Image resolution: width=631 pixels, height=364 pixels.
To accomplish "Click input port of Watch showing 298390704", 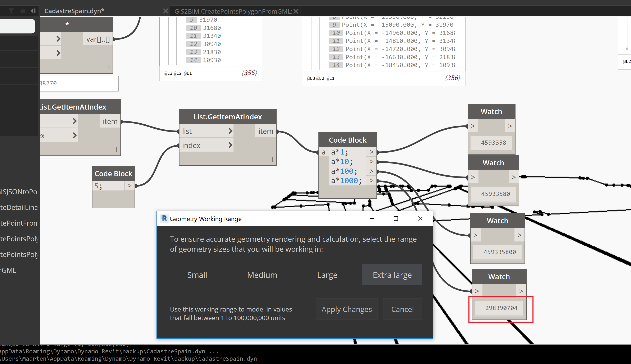I will pos(477,291).
